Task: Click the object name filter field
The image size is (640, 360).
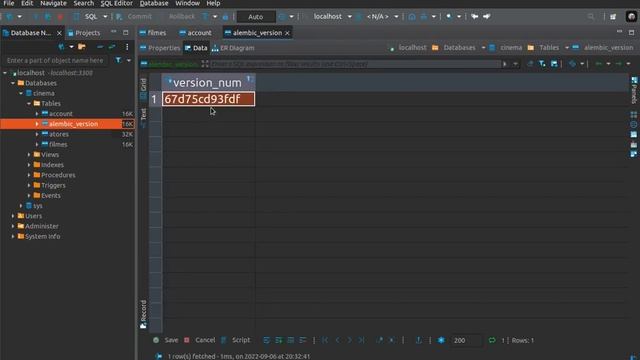Action: 56,60
